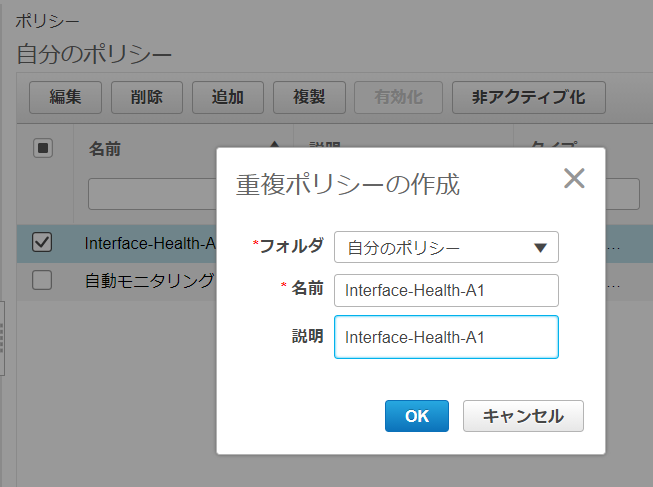Click the 編集 toolbar button
653x487 pixels.
pos(65,97)
